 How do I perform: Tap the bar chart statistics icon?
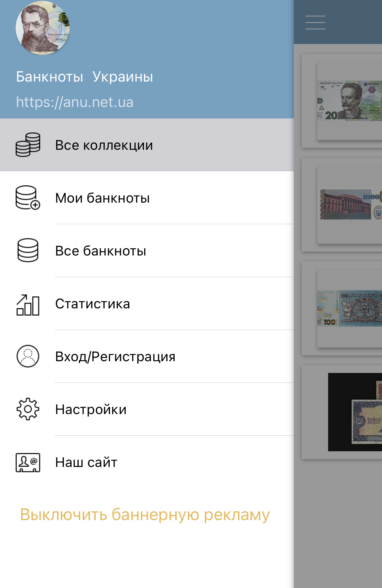tap(28, 304)
